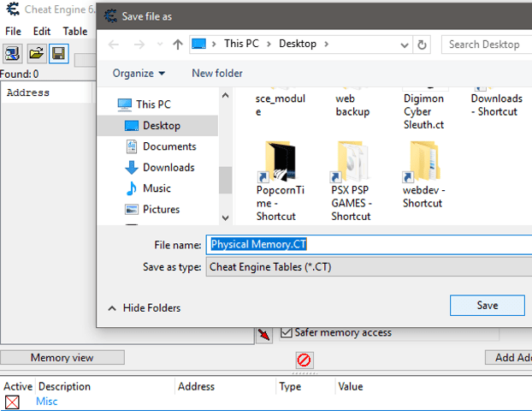This screenshot has width=532, height=411.
Task: Click the Cheat Engine logo in the dialog title
Action: pyautogui.click(x=110, y=16)
